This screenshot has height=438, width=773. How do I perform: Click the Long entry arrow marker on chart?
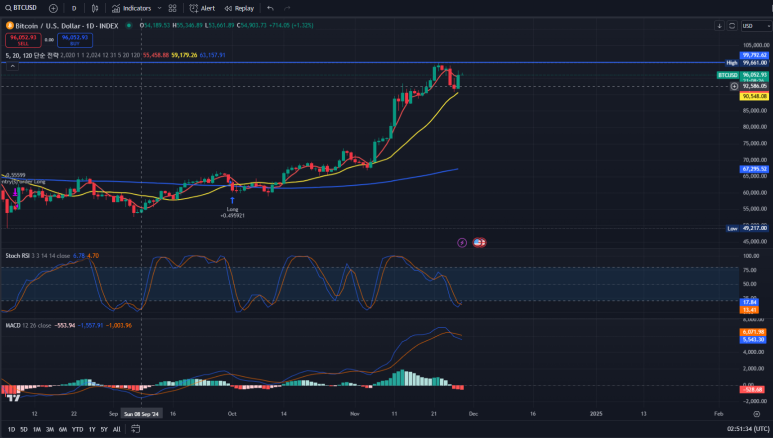(232, 200)
